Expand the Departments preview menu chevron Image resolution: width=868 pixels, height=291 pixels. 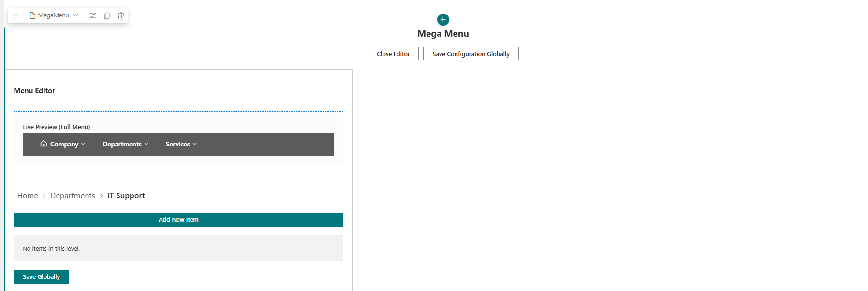coord(146,144)
